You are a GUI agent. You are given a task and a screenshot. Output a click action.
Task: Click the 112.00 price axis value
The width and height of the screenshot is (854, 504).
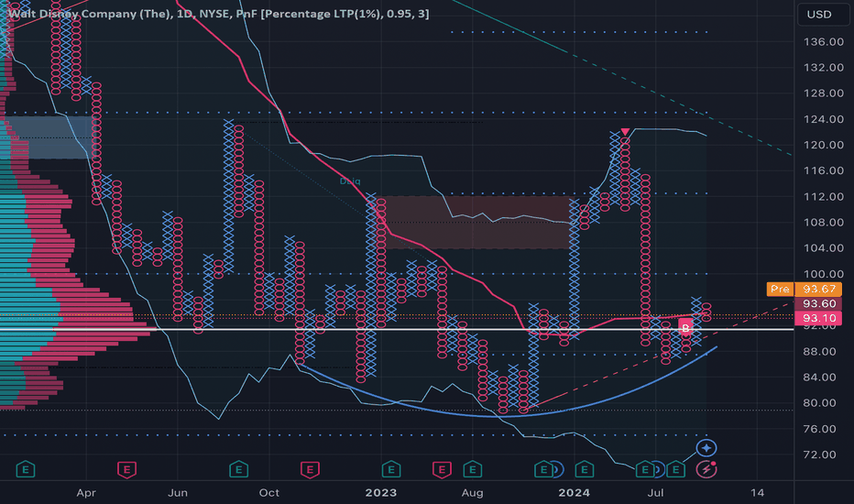click(823, 197)
